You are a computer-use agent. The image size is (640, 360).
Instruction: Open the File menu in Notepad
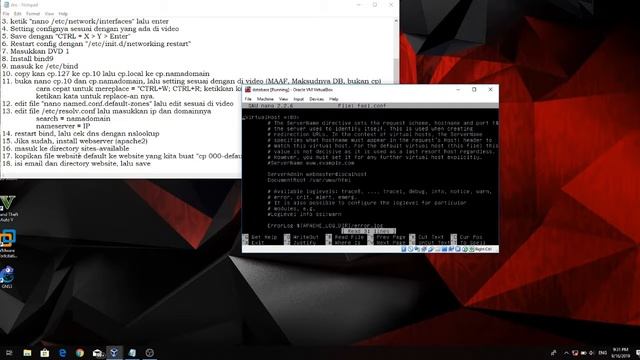6,13
